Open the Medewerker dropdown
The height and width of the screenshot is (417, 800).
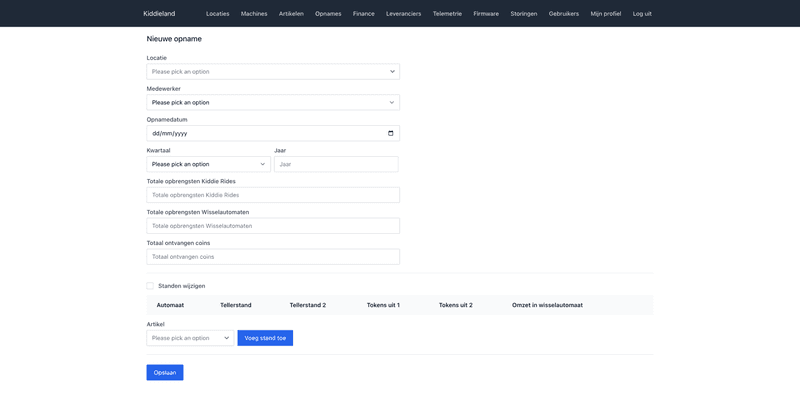tap(272, 102)
